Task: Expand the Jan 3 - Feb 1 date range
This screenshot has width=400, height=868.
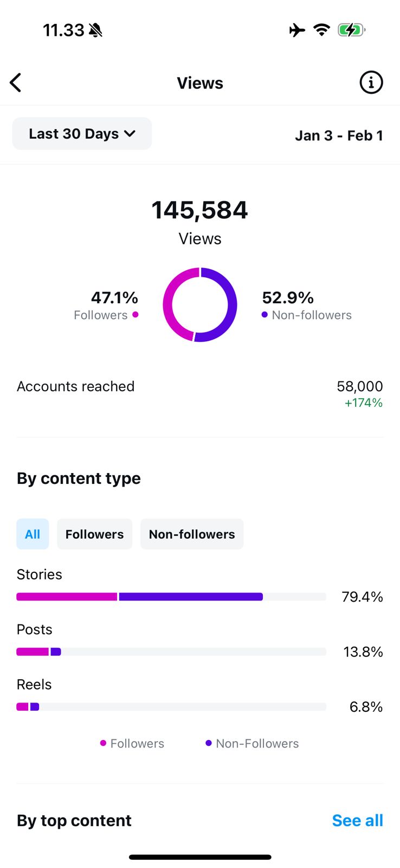Action: click(339, 136)
